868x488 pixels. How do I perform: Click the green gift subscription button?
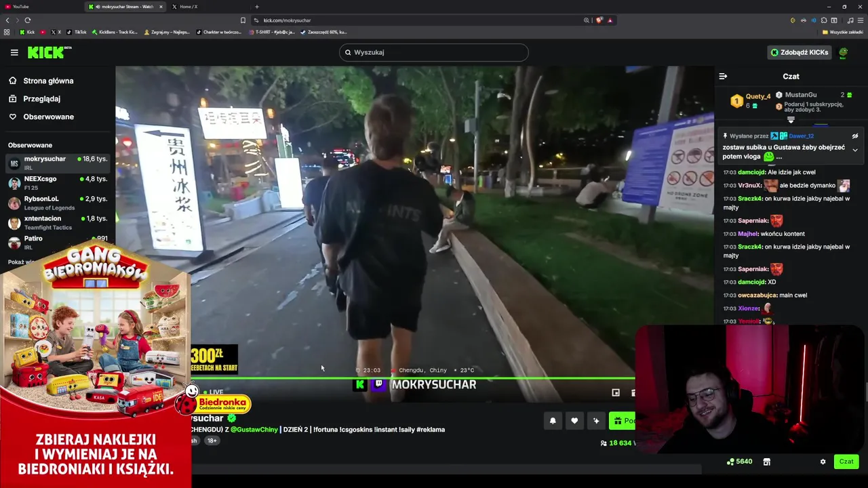pos(622,421)
